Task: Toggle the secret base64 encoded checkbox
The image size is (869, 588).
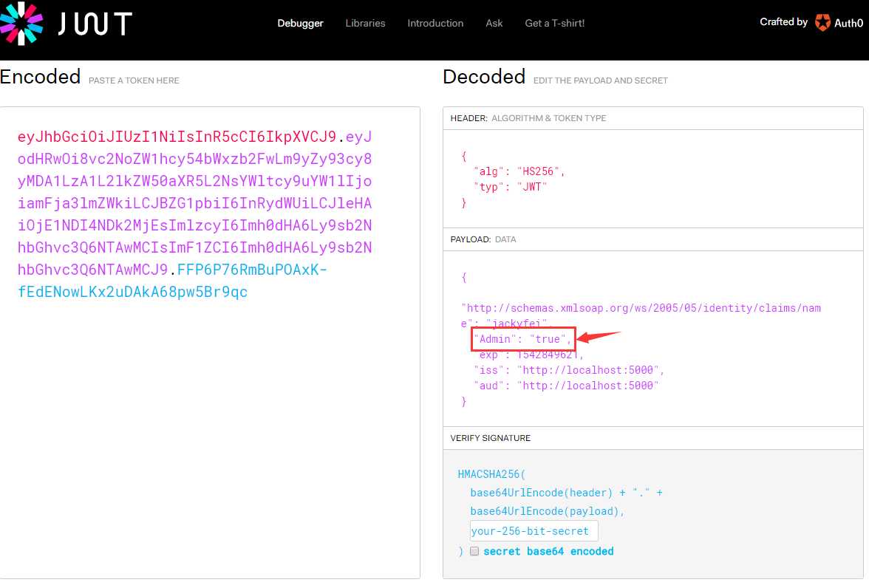Action: pyautogui.click(x=474, y=551)
